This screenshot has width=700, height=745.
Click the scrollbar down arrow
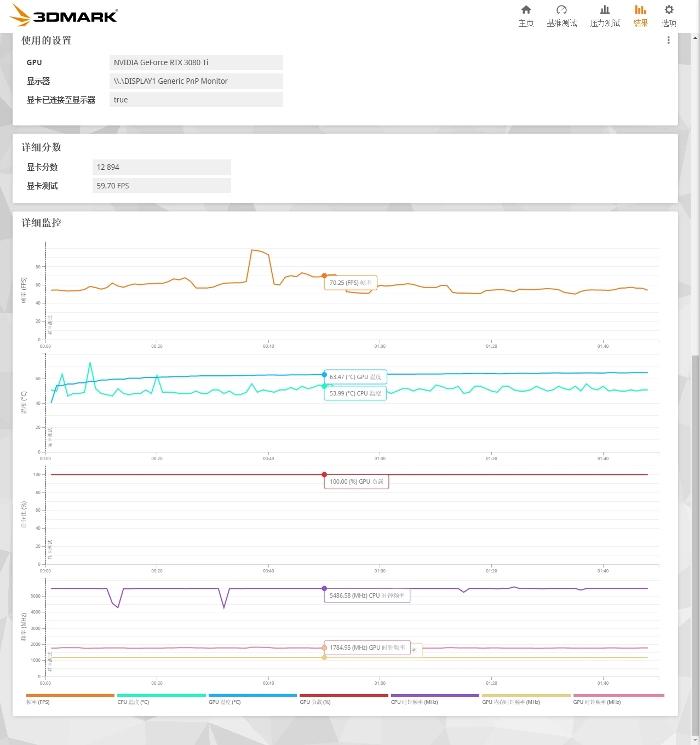coord(695,740)
